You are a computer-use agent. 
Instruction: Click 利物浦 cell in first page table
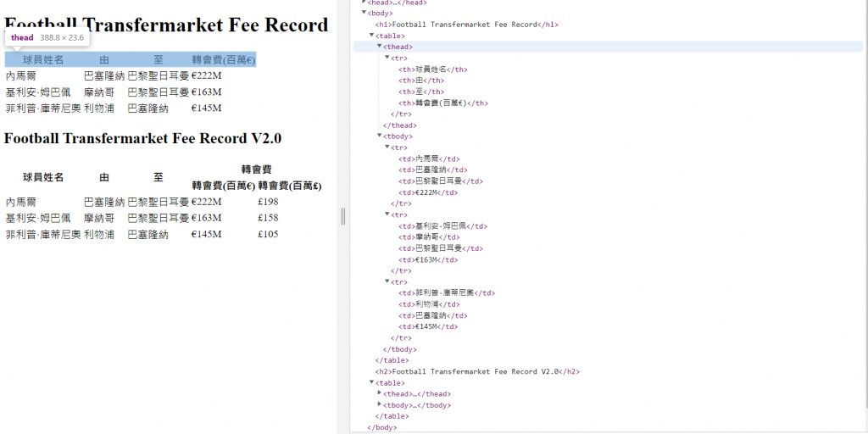click(x=99, y=108)
